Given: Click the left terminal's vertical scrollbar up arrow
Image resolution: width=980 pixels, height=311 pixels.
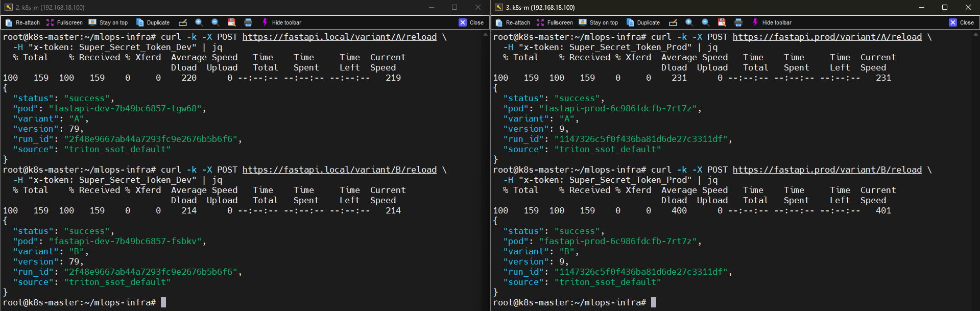Looking at the screenshot, I should tap(486, 34).
